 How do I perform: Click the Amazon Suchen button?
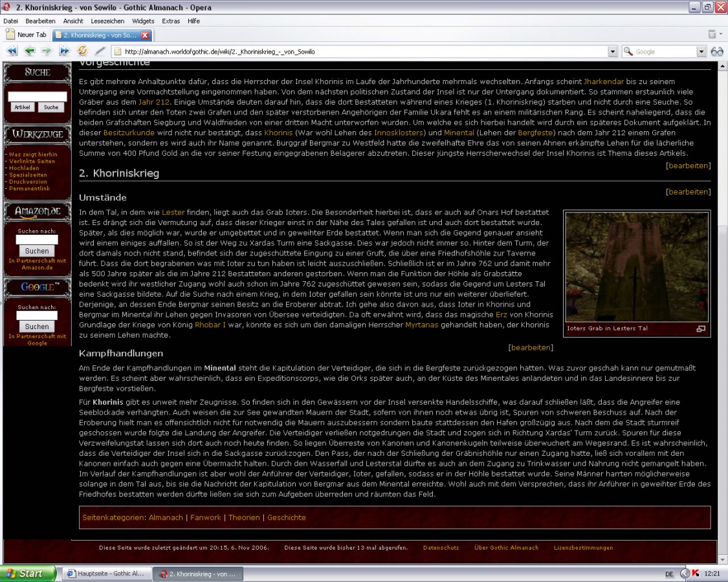tap(37, 251)
